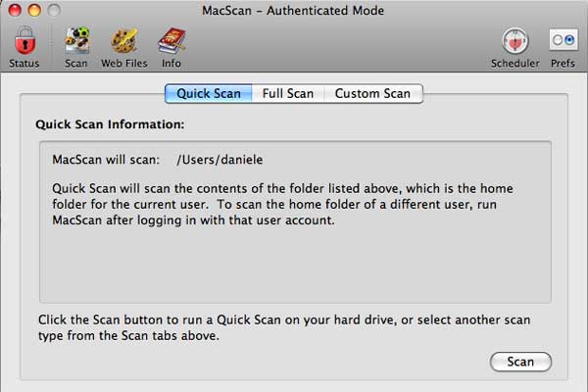588x392 pixels.
Task: Open the Info book icon
Action: point(171,41)
